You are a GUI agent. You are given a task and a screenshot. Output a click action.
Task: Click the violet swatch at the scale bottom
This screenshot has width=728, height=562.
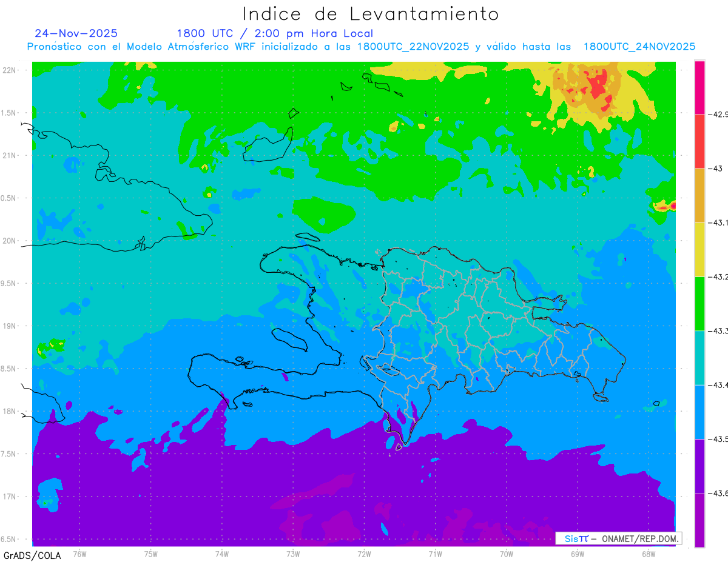(x=699, y=520)
